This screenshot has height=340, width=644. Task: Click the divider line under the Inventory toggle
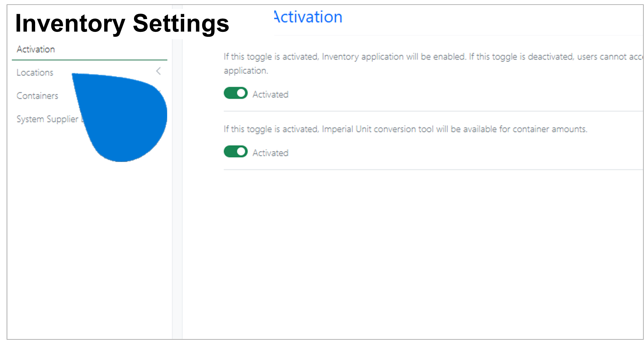[x=433, y=111]
